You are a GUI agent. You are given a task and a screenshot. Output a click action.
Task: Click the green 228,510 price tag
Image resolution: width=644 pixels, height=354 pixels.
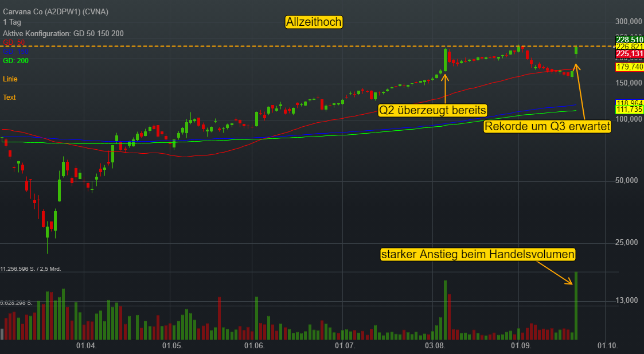pyautogui.click(x=629, y=40)
